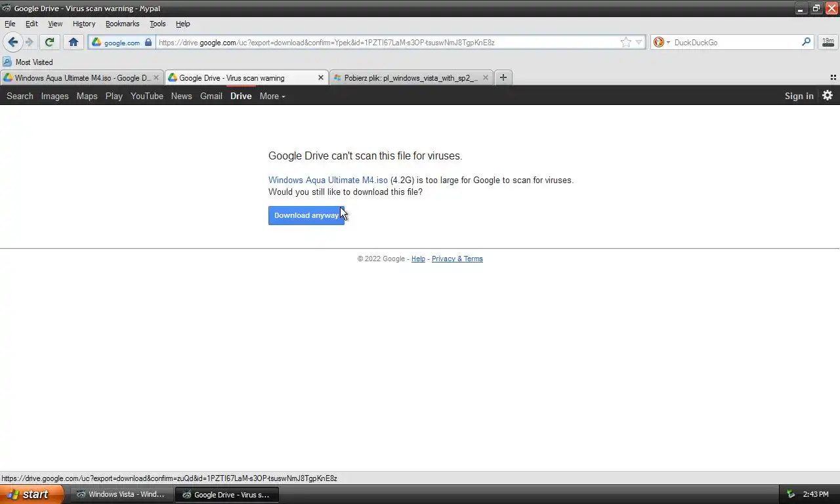Reload the current page
The image size is (840, 504).
pyautogui.click(x=49, y=42)
